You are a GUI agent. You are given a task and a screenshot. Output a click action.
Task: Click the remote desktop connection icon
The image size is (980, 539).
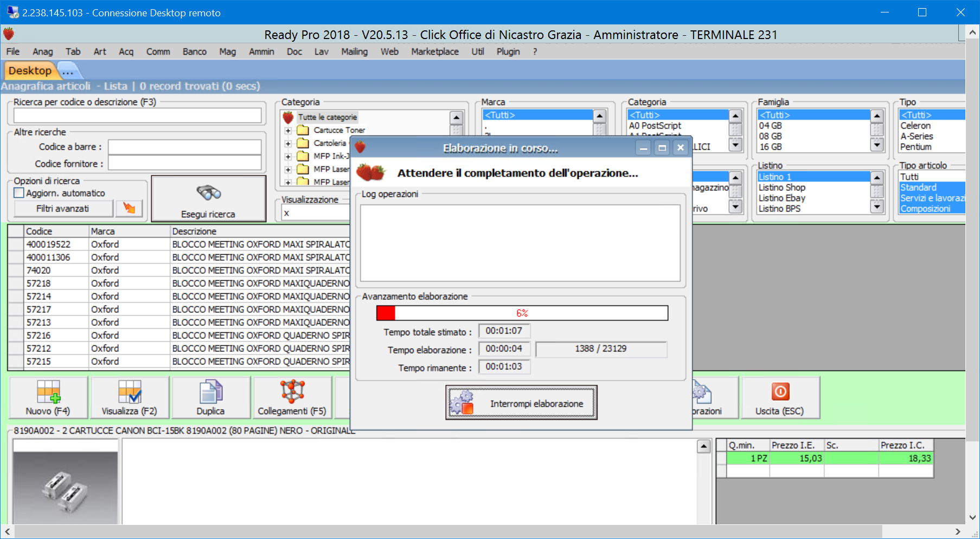pos(12,12)
